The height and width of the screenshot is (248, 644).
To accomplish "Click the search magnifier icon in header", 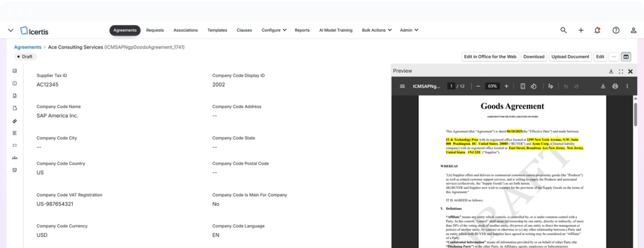I will (563, 30).
